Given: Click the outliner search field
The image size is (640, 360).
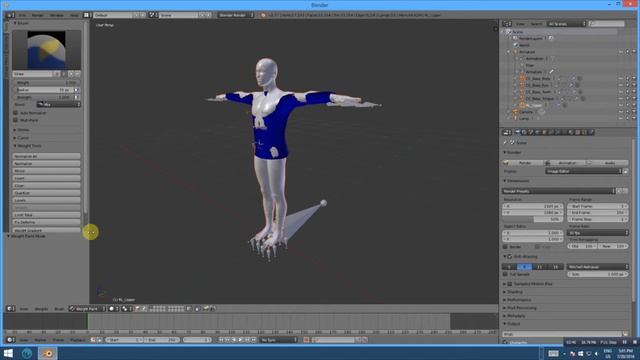Looking at the screenshot, I should [607, 24].
